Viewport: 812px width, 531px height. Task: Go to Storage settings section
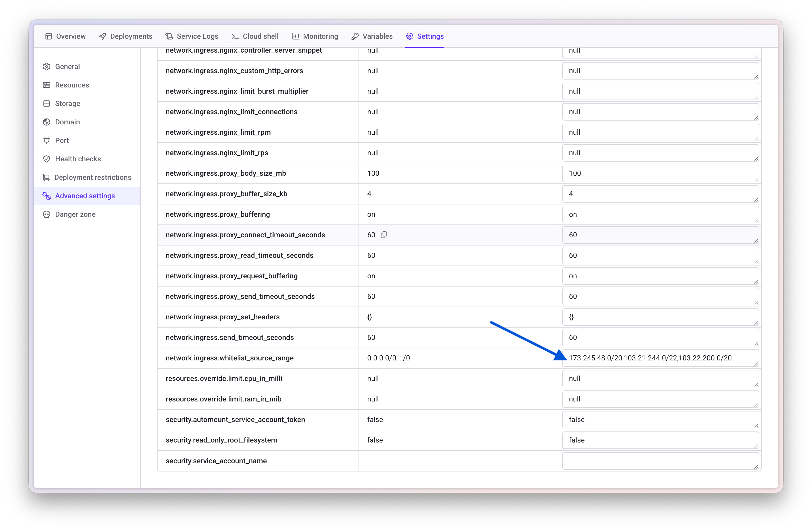[87, 103]
